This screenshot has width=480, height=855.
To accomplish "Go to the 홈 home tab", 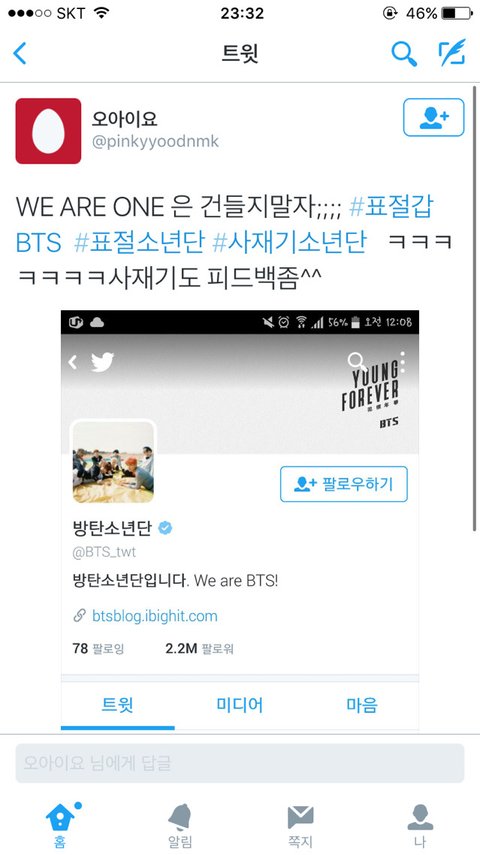I will click(61, 824).
